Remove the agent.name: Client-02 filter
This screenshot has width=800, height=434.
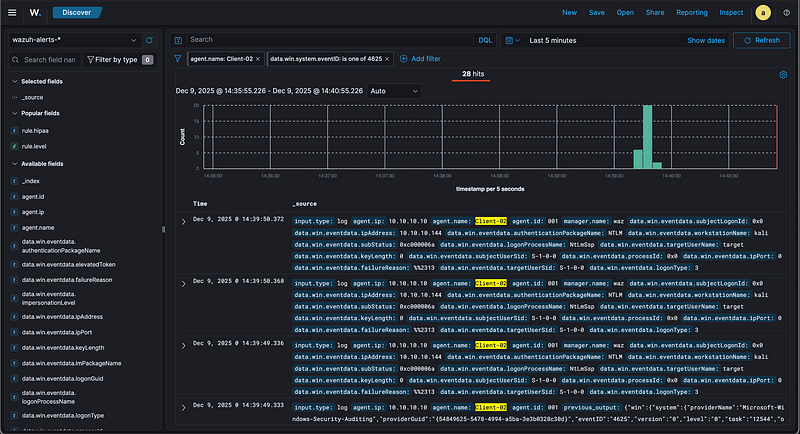tap(258, 59)
